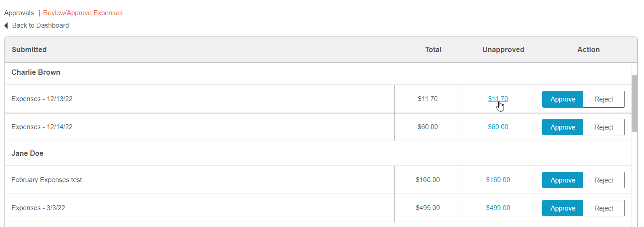Approve Jane Doe's Expenses - 3/3/22
644x227 pixels.
click(x=563, y=208)
